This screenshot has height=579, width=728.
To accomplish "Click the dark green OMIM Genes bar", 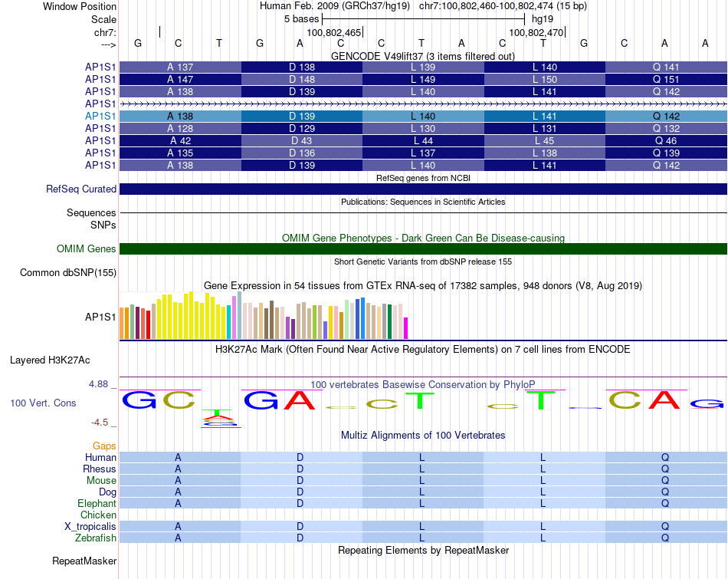I will click(423, 248).
